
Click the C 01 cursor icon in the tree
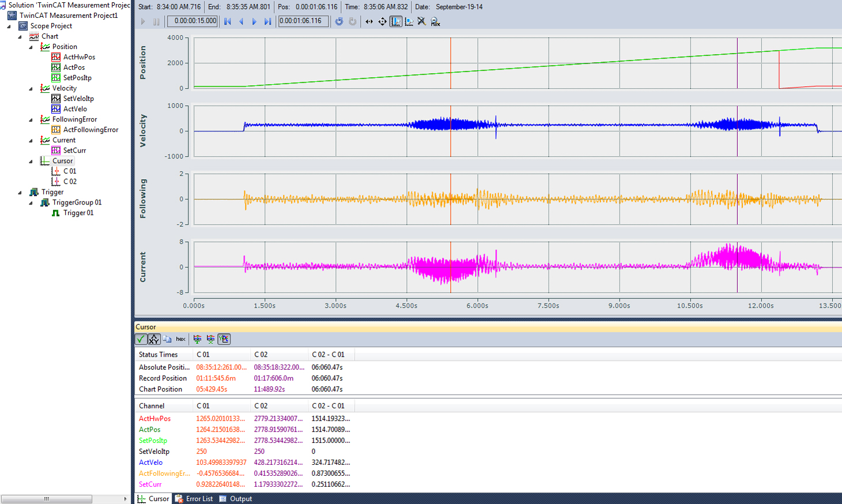(x=56, y=171)
